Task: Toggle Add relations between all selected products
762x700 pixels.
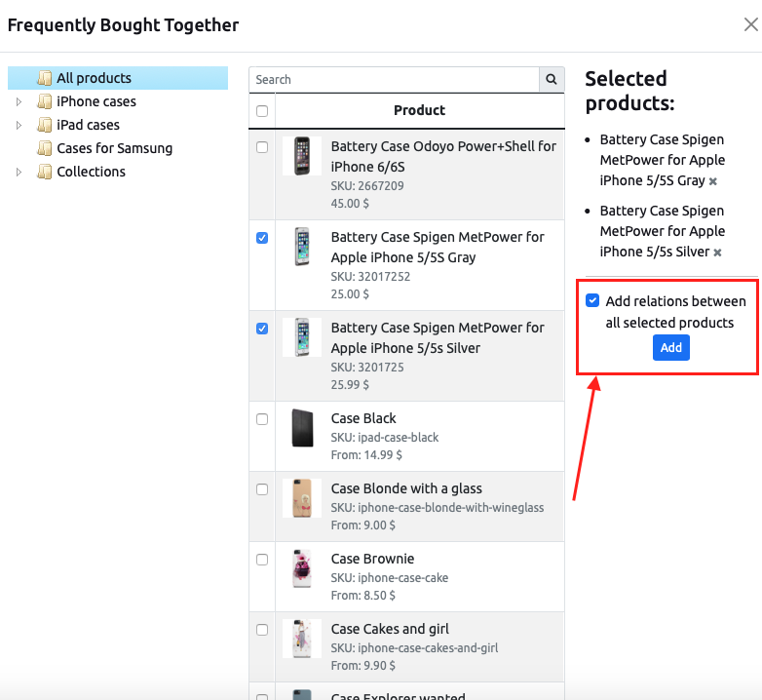Action: [592, 300]
